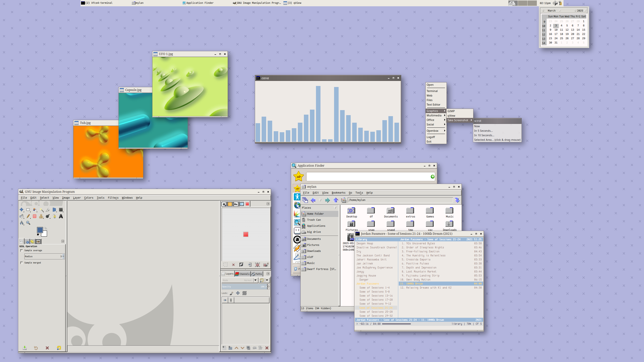644x362 pixels.
Task: Open the Filters menu in GIMP
Action: pos(113,198)
